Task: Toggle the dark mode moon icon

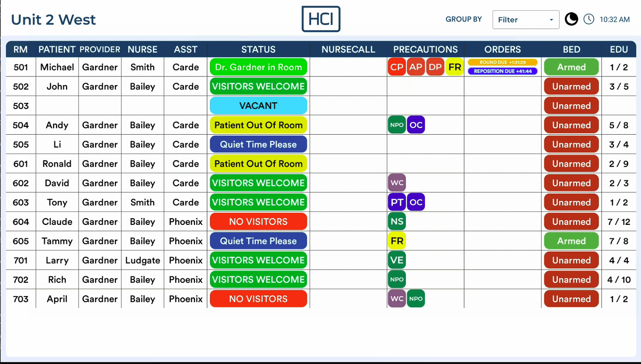Action: (x=571, y=19)
